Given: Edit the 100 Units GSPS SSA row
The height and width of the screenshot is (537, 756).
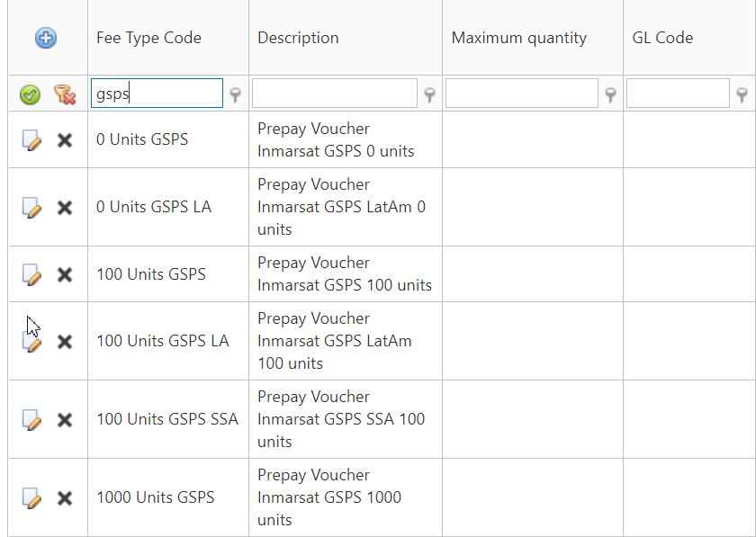Looking at the screenshot, I should 31,419.
